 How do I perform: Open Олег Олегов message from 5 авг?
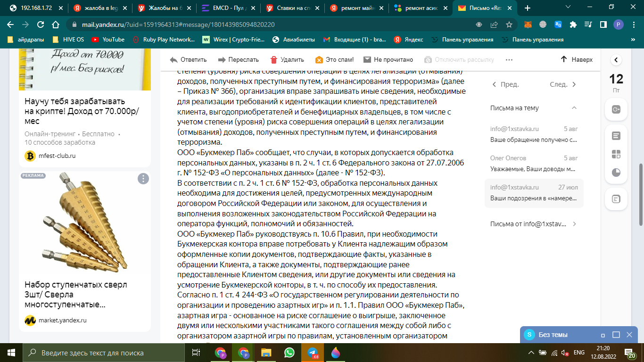coord(534,163)
